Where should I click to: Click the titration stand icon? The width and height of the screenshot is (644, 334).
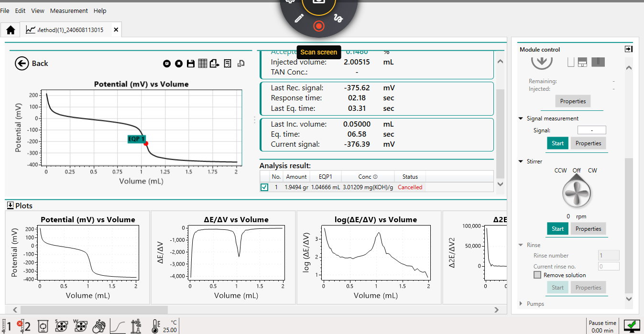[136, 326]
